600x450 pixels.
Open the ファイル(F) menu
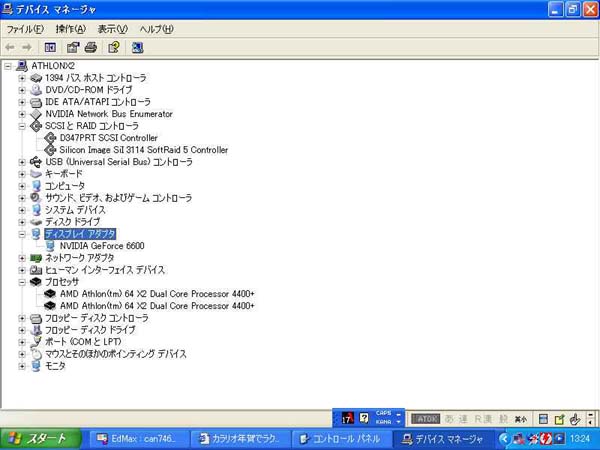[x=25, y=29]
